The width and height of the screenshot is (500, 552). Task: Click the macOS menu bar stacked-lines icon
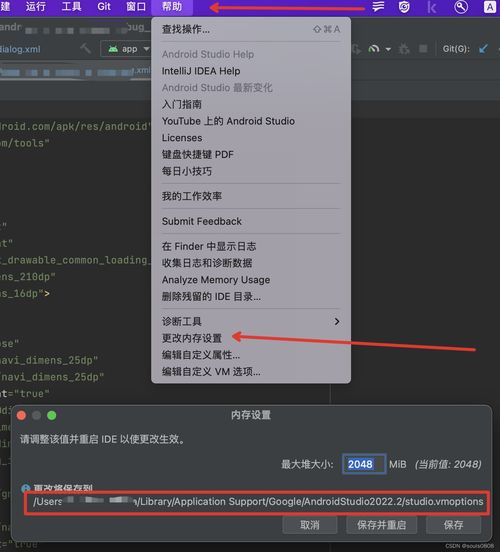click(x=378, y=6)
